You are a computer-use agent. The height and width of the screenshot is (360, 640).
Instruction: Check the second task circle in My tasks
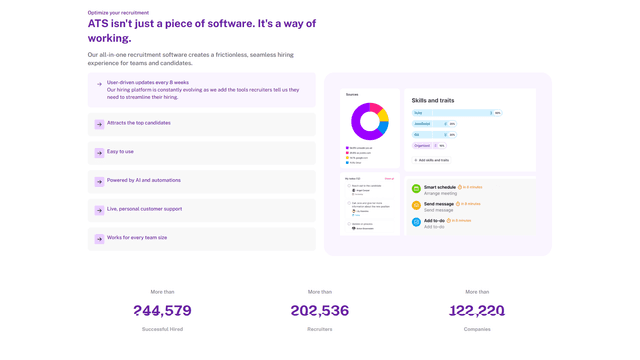(349, 203)
